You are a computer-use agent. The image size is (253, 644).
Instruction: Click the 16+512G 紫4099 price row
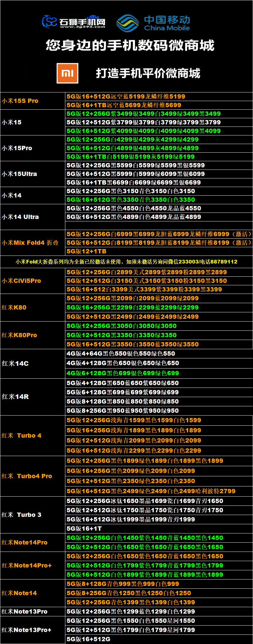tap(159, 131)
